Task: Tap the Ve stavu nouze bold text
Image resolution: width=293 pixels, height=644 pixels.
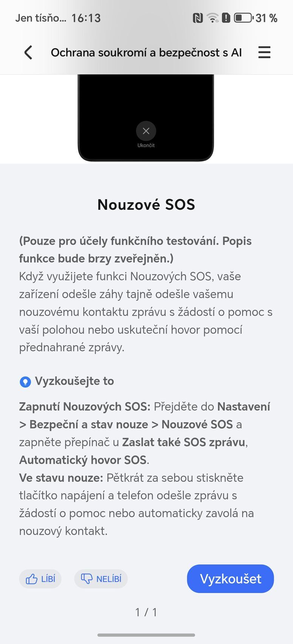Action: [x=61, y=478]
